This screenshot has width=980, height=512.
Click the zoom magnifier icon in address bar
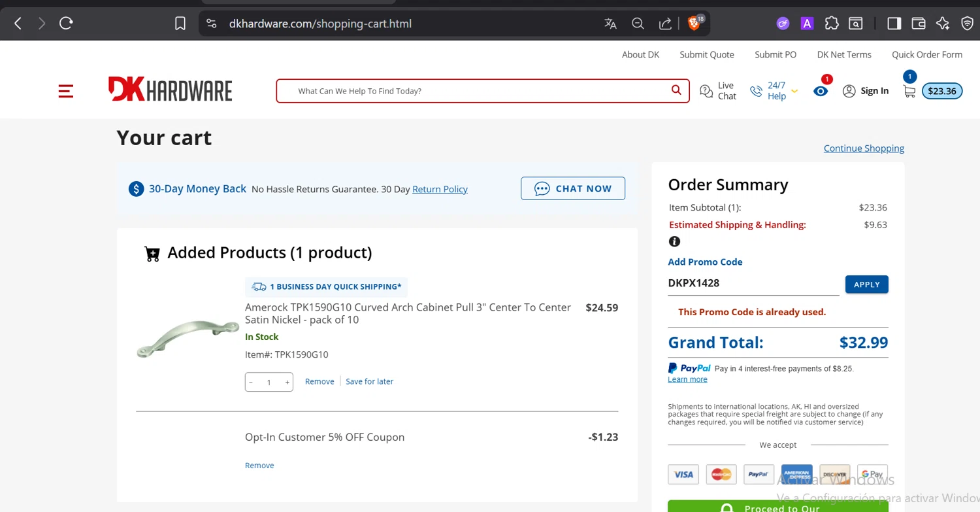click(x=638, y=24)
